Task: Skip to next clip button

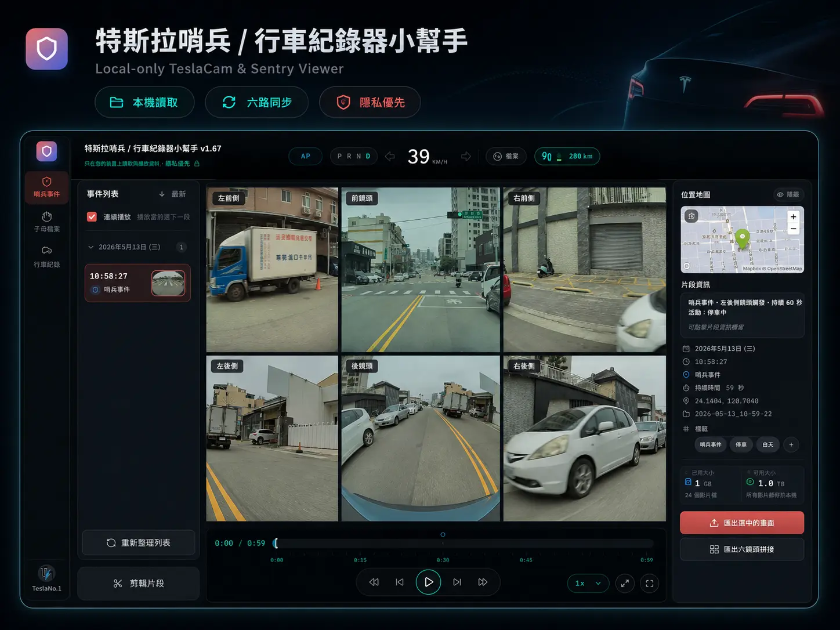Action: (x=457, y=582)
